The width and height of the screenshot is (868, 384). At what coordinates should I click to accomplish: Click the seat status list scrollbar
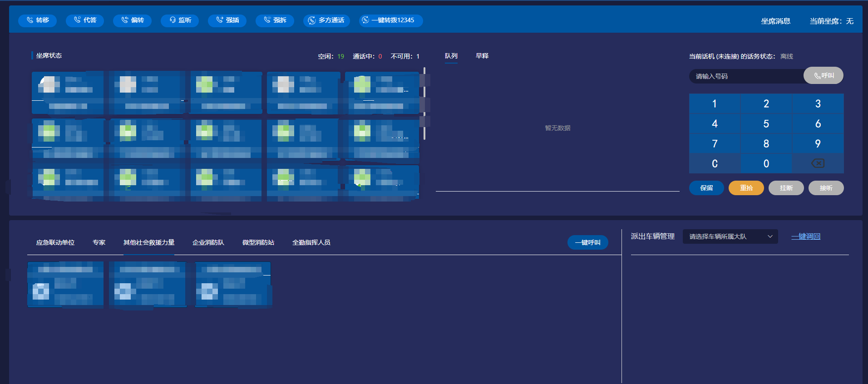(424, 103)
